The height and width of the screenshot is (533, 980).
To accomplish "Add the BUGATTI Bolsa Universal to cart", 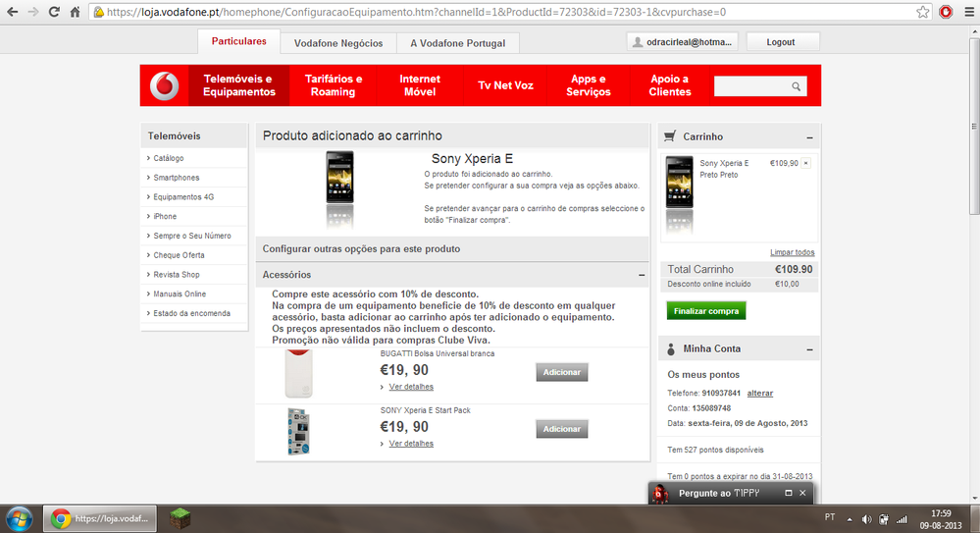I will (562, 372).
